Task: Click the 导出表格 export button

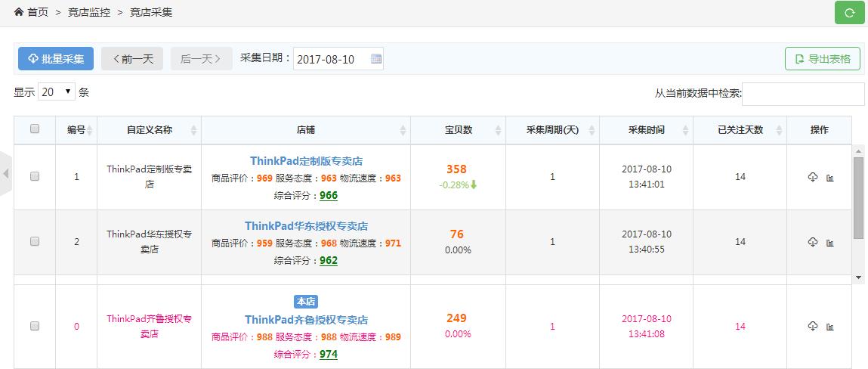Action: click(x=823, y=59)
